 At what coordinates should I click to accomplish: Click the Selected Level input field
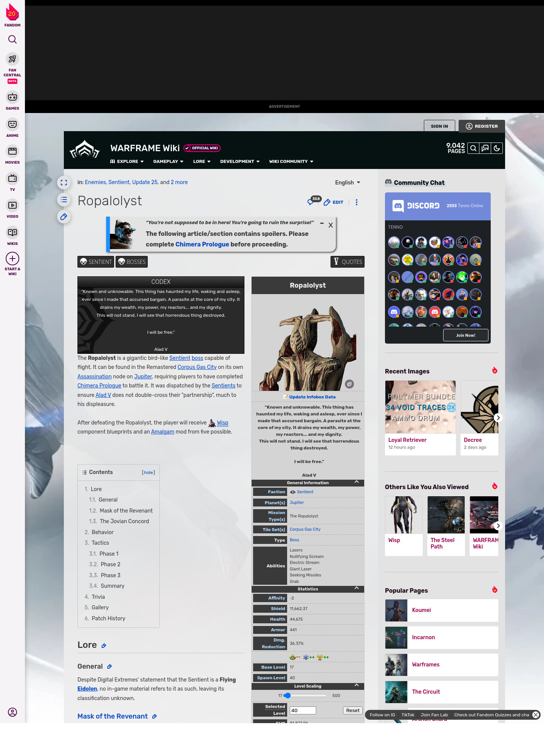coord(303,710)
